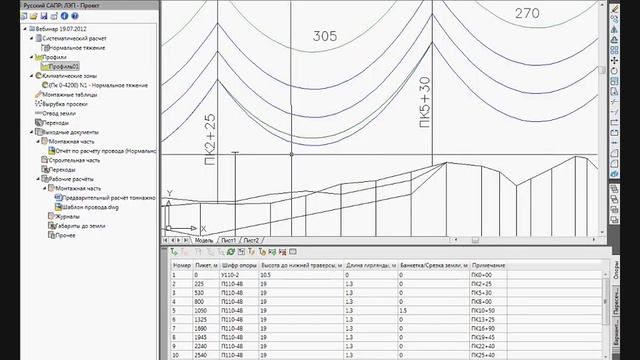640x360 pixels.
Task: Click the table's vertical scrollbar thumb
Action: [605, 302]
